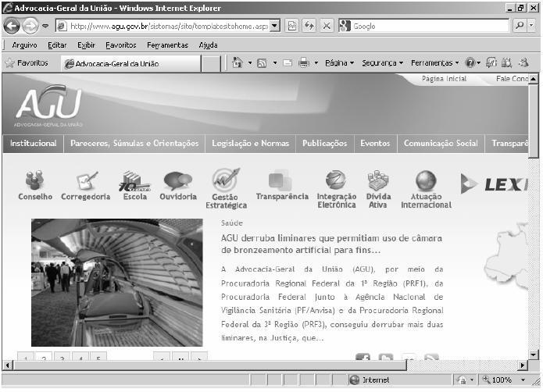543x392 pixels.
Task: Stop loading with the X button
Action: tap(327, 26)
